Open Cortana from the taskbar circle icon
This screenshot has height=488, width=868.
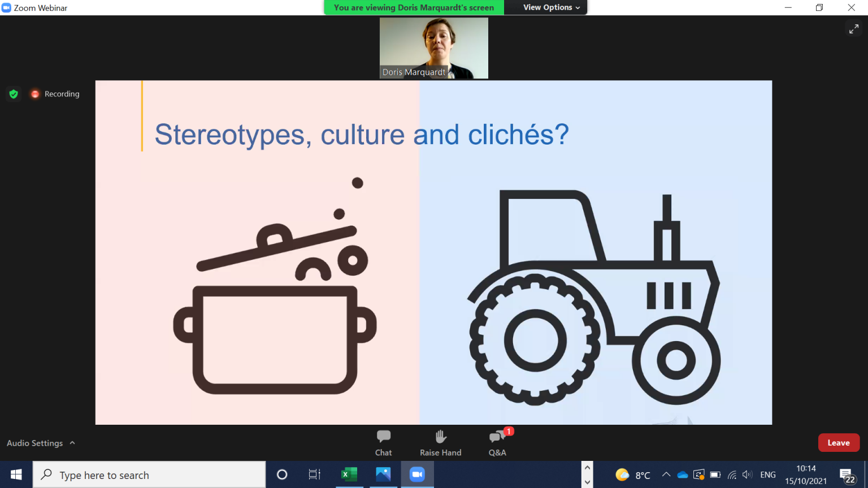click(x=282, y=474)
